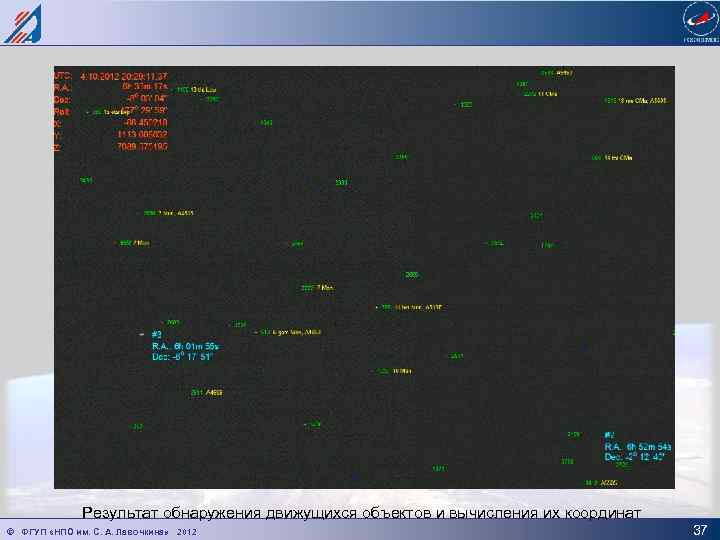The height and width of the screenshot is (540, 720).
Task: Click the red 'R.A.' label in the overlay
Action: (61, 87)
